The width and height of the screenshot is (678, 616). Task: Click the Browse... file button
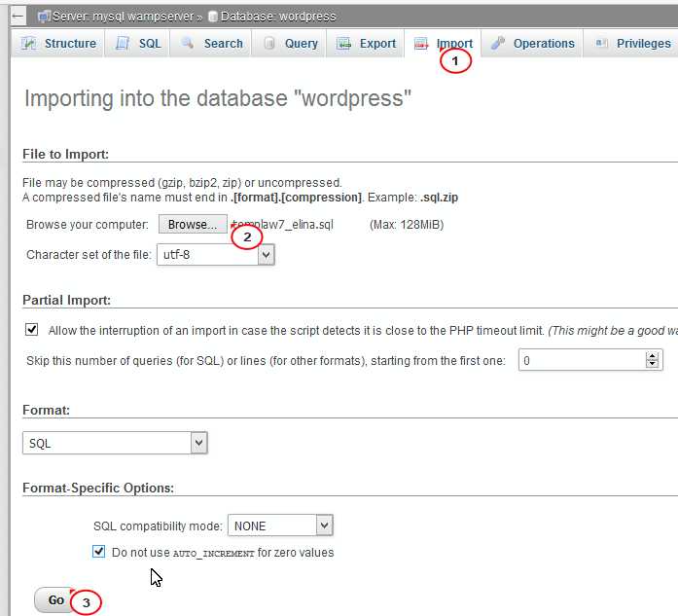pos(193,224)
